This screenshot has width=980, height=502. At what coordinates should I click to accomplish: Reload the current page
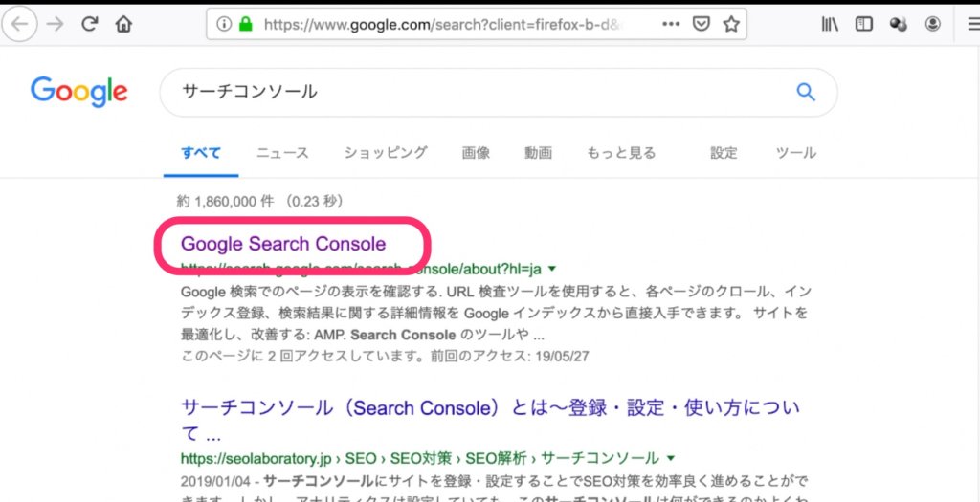tap(90, 25)
